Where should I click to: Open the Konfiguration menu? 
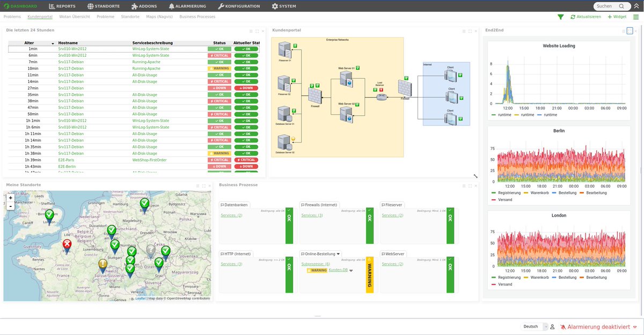[x=239, y=6]
